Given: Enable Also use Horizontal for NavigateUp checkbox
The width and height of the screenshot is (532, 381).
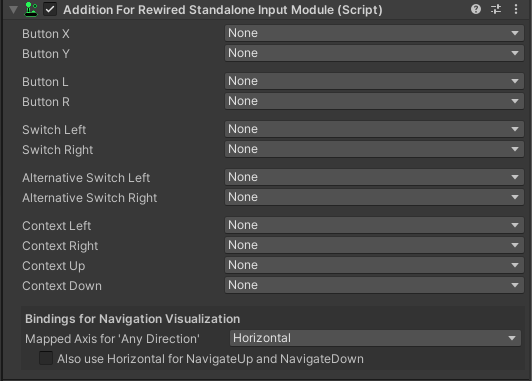Looking at the screenshot, I should pyautogui.click(x=46, y=358).
